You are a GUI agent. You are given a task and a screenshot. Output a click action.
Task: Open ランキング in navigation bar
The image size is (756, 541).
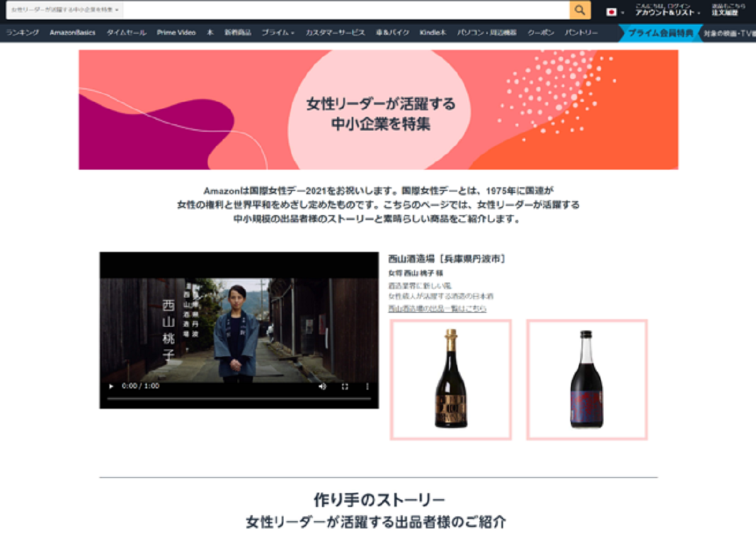(x=23, y=33)
